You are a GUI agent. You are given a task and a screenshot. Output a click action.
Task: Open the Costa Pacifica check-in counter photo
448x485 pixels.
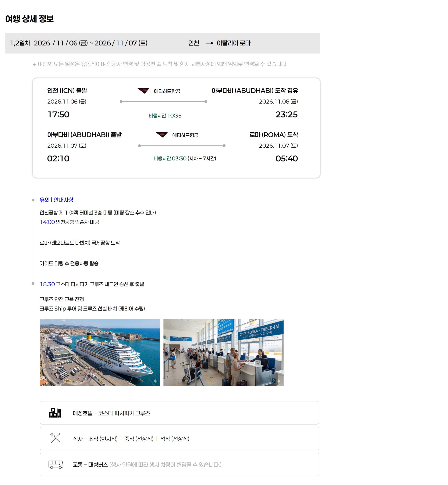tap(223, 352)
